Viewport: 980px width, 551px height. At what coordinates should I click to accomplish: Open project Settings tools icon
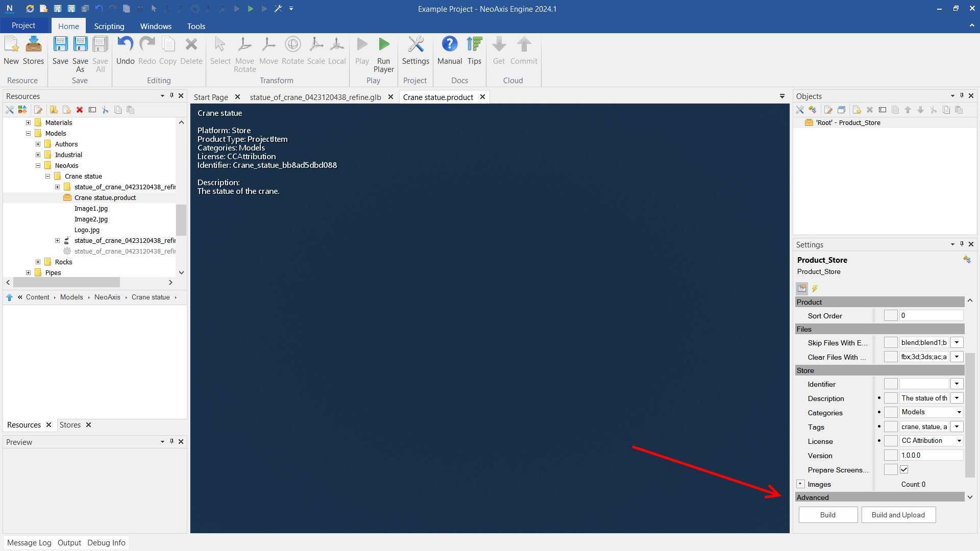[415, 45]
